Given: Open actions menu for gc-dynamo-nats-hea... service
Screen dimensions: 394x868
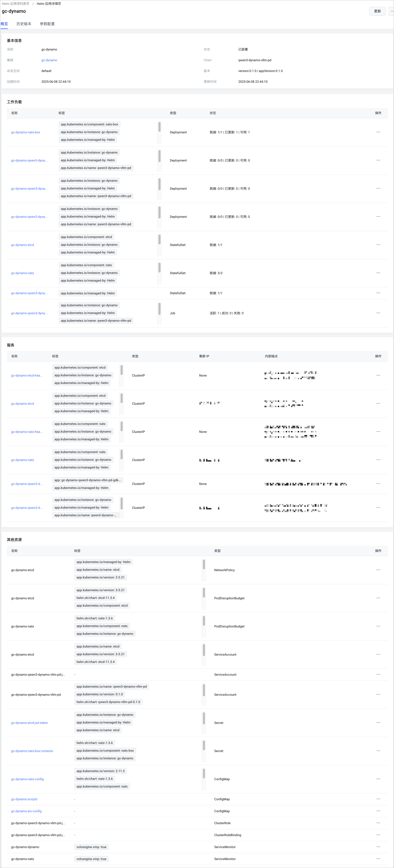Looking at the screenshot, I should pos(378,432).
